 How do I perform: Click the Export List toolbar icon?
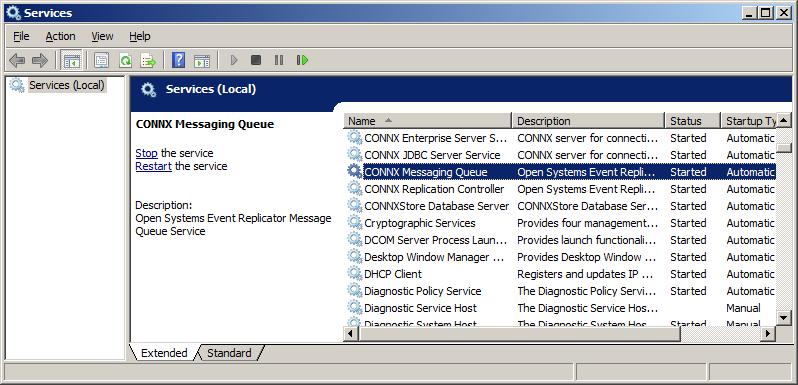148,61
